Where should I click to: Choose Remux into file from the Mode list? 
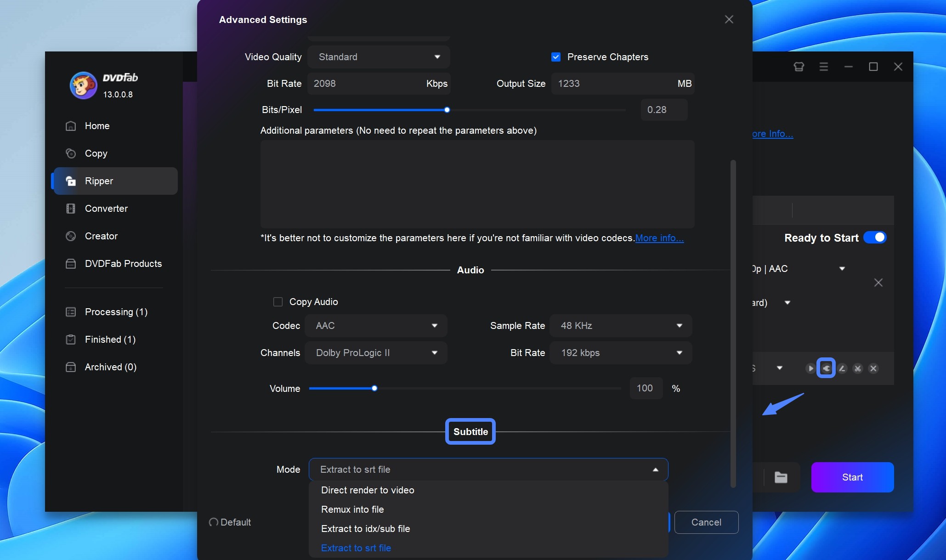click(x=352, y=509)
